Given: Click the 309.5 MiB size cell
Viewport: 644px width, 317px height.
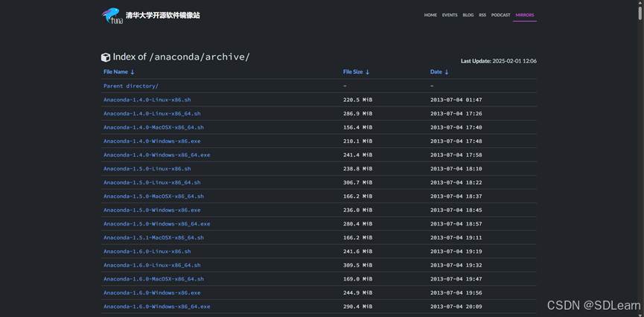Looking at the screenshot, I should pos(357,265).
